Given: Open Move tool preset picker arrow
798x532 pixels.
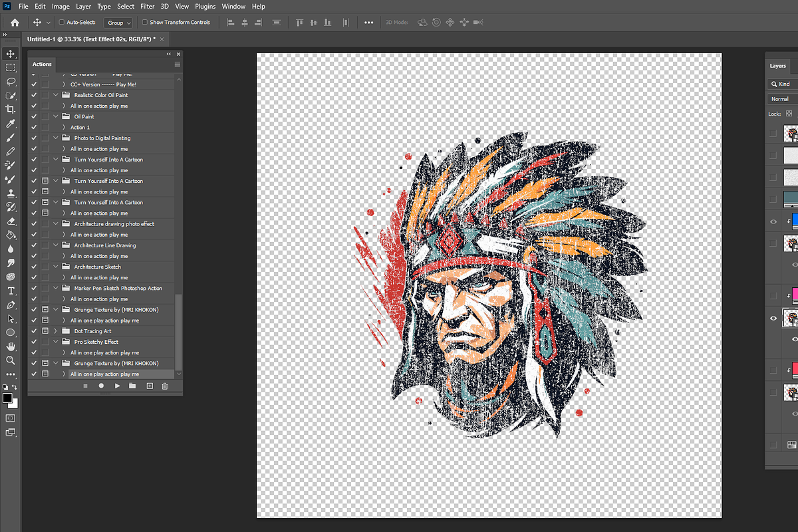Looking at the screenshot, I should [x=49, y=23].
